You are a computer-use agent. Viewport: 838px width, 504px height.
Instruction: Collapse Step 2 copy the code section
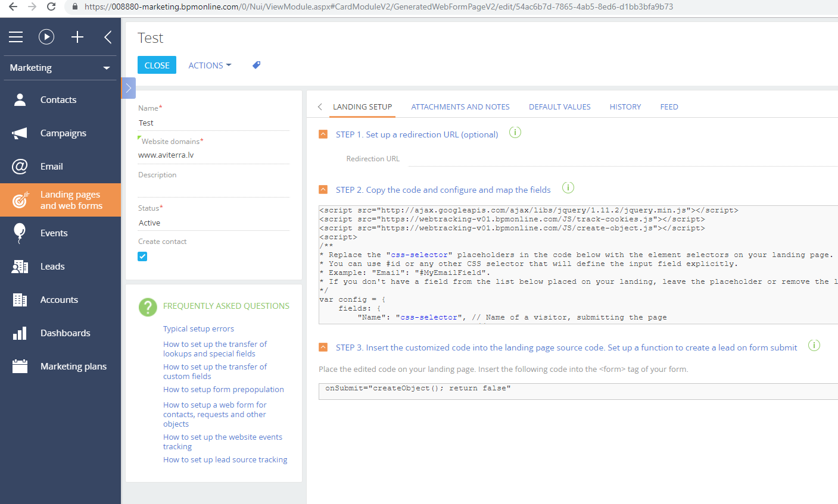click(x=323, y=189)
